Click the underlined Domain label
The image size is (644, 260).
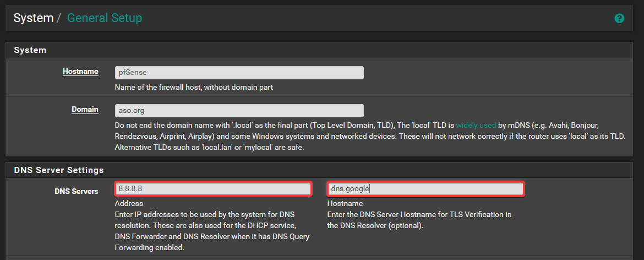(x=85, y=110)
